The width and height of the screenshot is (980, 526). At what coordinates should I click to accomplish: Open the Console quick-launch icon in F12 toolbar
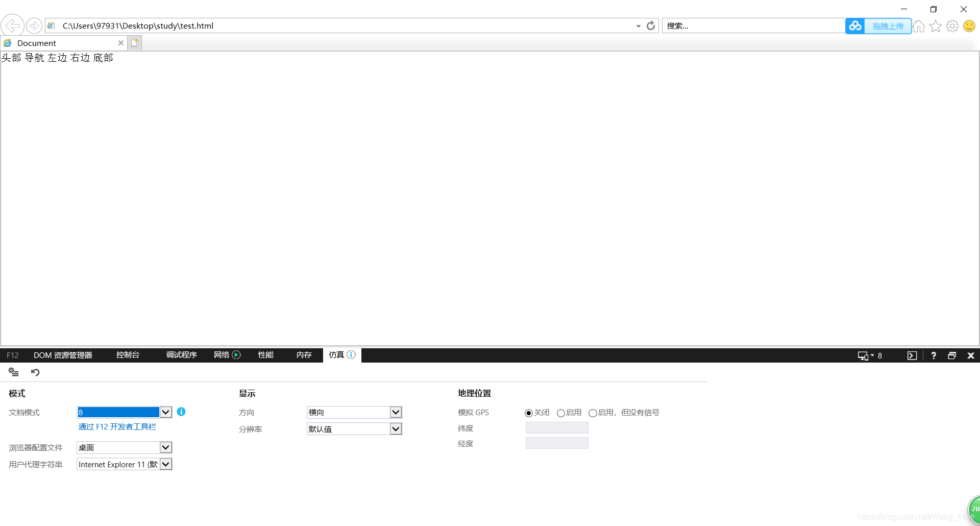point(913,355)
